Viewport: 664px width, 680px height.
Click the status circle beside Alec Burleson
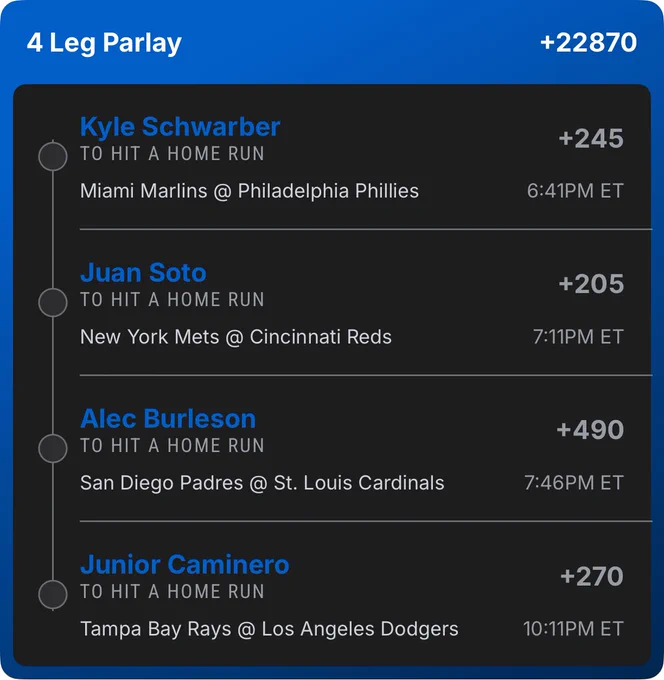(x=53, y=448)
